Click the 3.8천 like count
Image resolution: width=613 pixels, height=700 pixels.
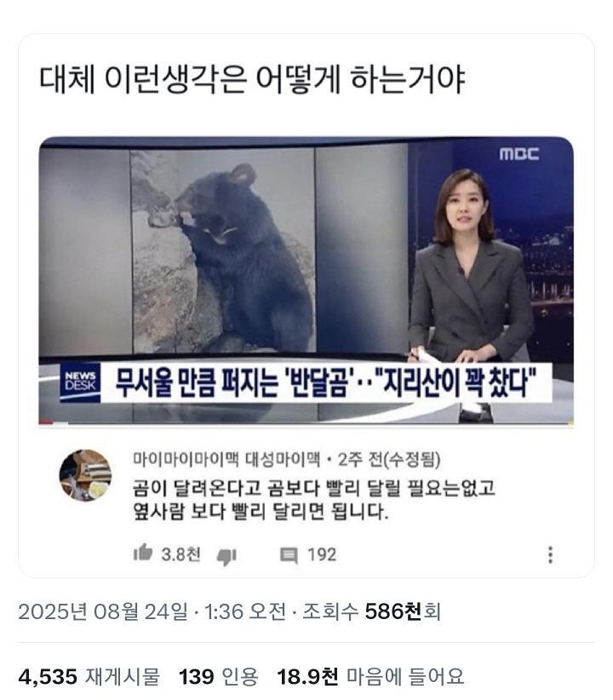pos(180,554)
